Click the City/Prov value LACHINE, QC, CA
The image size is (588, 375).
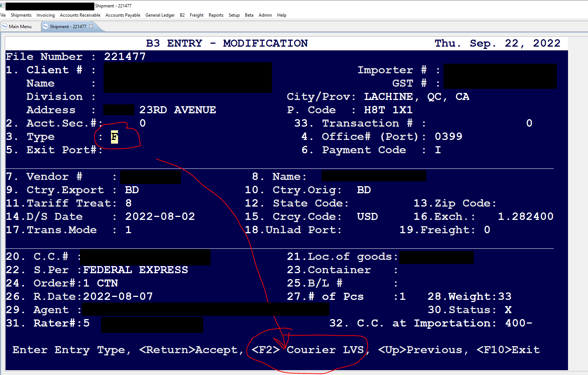click(x=417, y=97)
